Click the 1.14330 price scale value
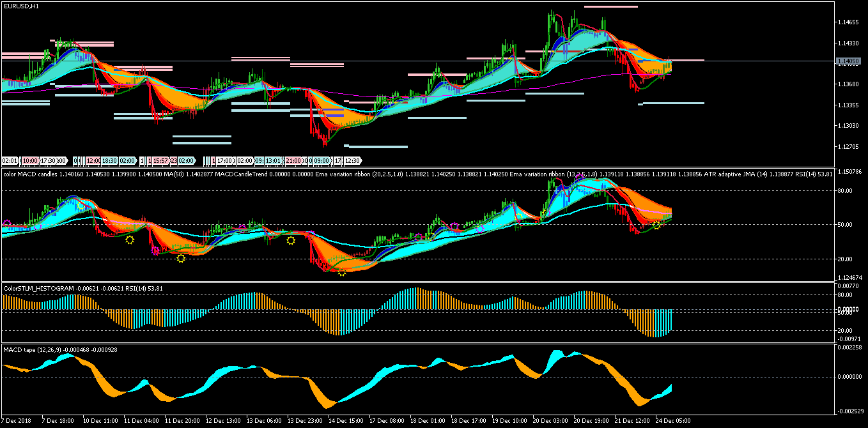 click(x=847, y=43)
